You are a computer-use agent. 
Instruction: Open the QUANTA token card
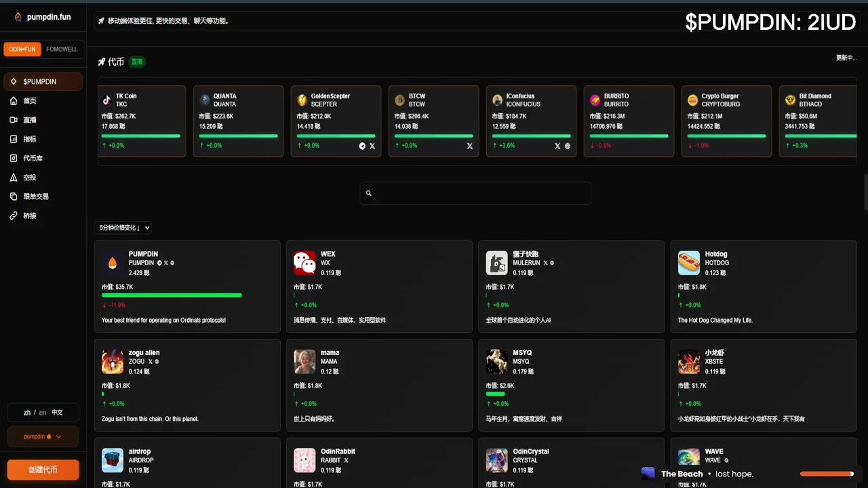coord(239,121)
